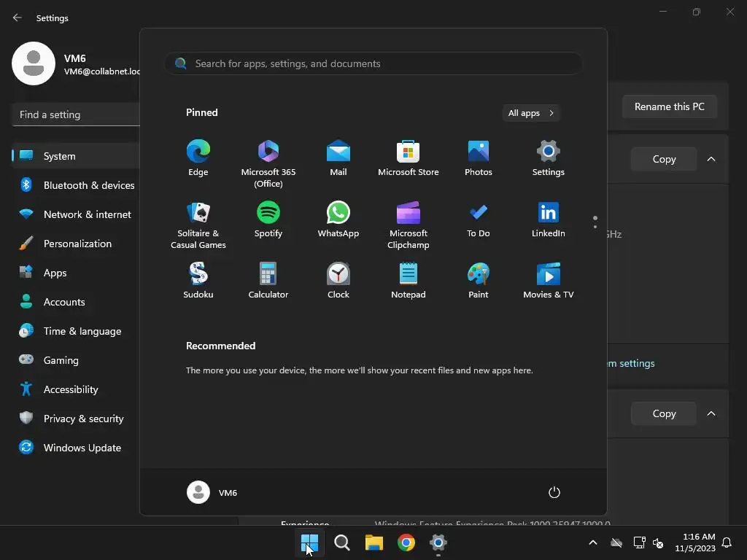Launch LinkedIn app

coord(549,219)
